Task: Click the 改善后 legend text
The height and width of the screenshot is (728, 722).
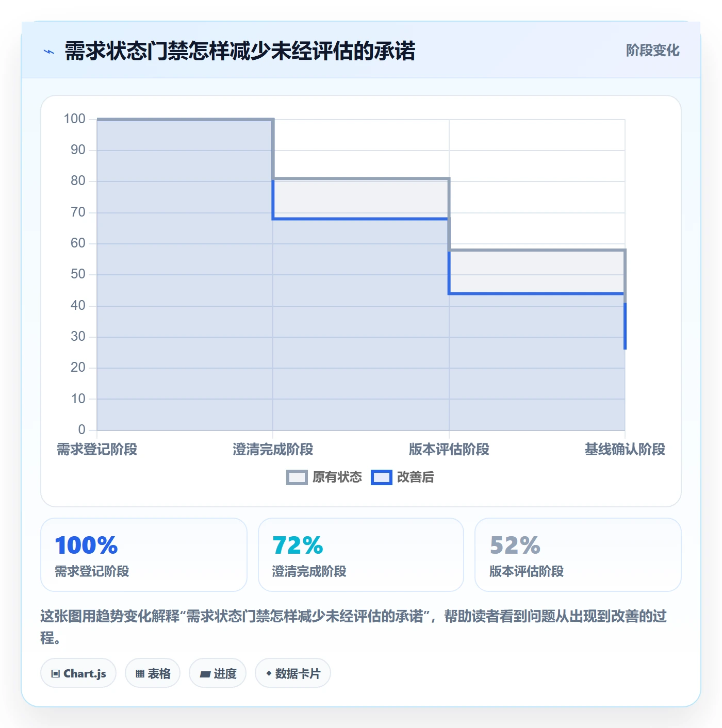Action: (415, 477)
